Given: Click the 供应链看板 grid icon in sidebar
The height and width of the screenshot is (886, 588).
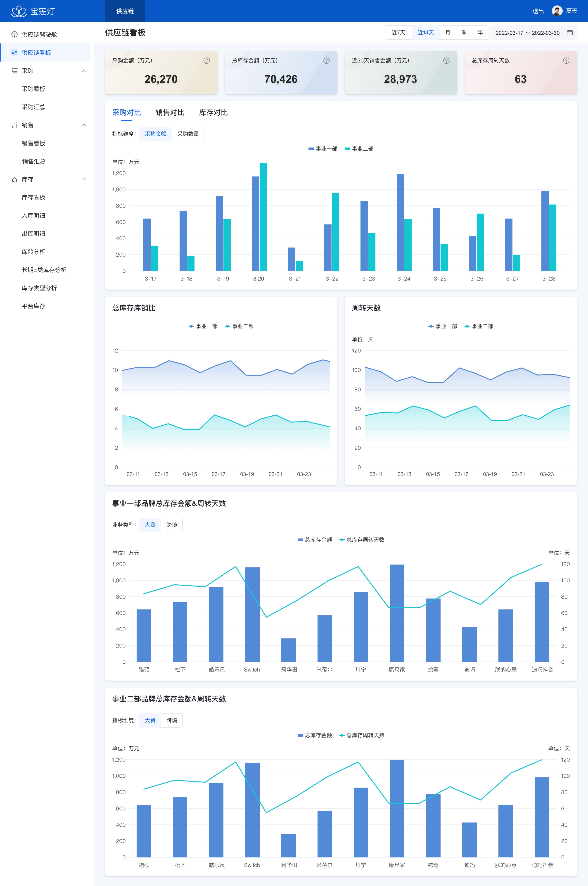Looking at the screenshot, I should (14, 52).
